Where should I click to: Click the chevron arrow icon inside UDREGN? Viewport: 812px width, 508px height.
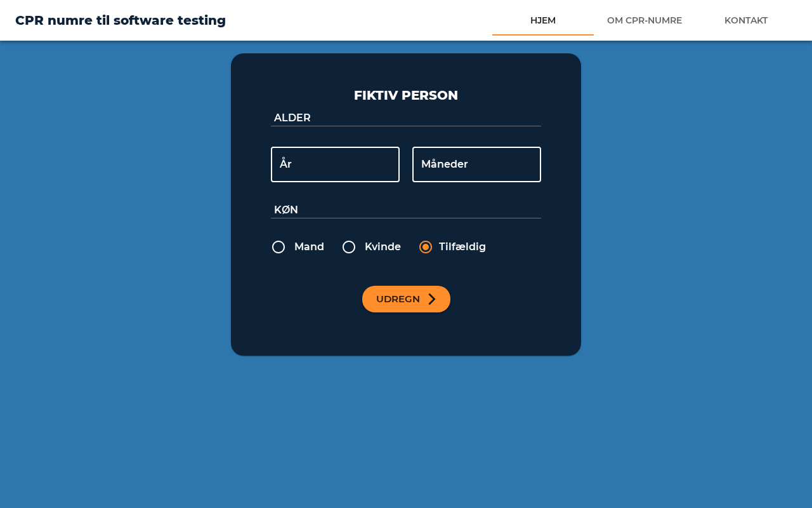[x=432, y=299]
